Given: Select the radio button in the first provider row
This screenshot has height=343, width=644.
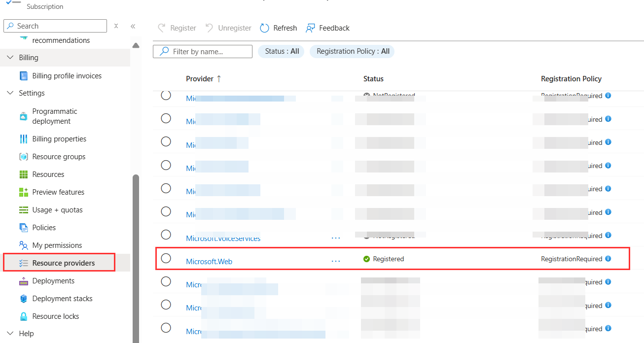Looking at the screenshot, I should coord(166,95).
